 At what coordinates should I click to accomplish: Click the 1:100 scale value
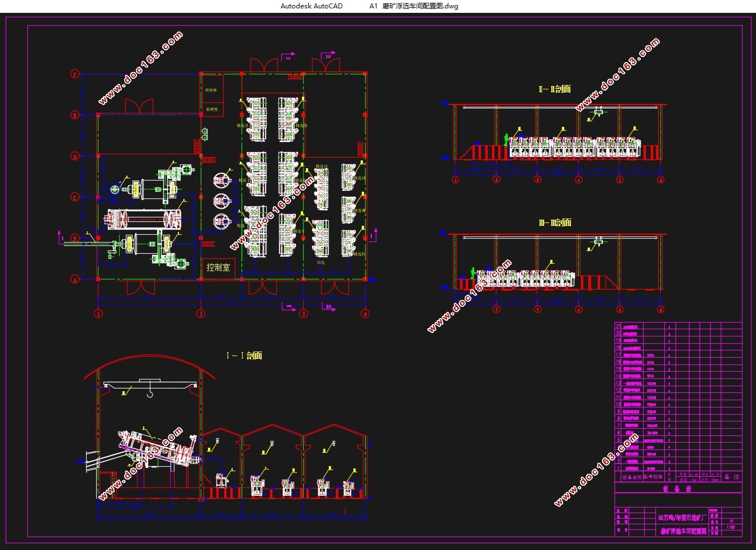[730, 527]
